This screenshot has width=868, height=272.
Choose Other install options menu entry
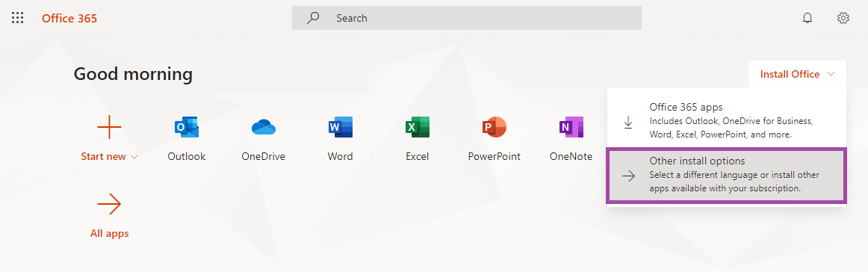tap(726, 175)
